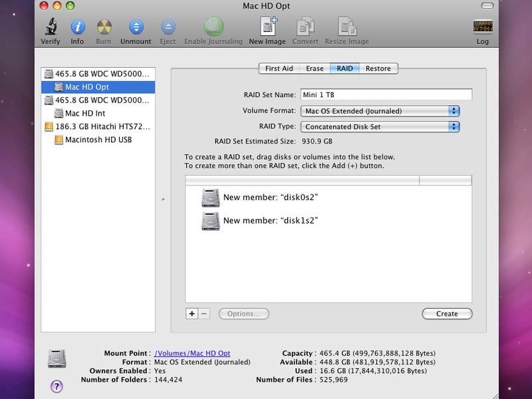Screen dimensions: 532x399
Task: Click the Convert toolbar icon
Action: pyautogui.click(x=305, y=26)
